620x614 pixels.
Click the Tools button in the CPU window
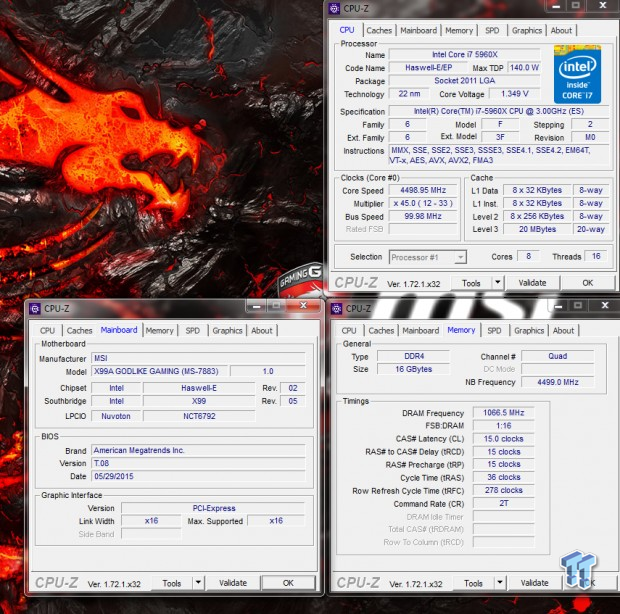click(471, 283)
